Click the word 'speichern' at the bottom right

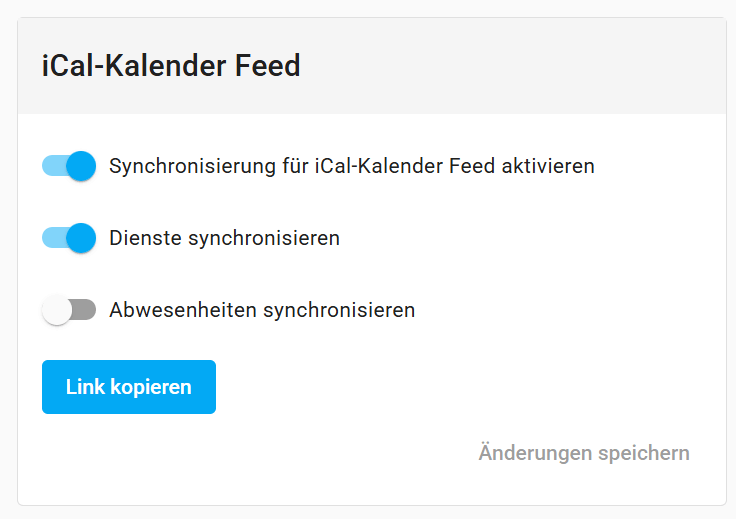644,453
